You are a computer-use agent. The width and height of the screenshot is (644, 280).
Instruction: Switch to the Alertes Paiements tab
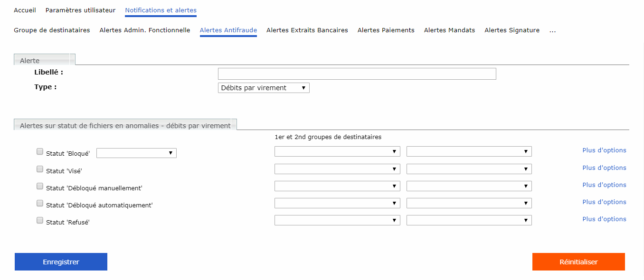386,30
